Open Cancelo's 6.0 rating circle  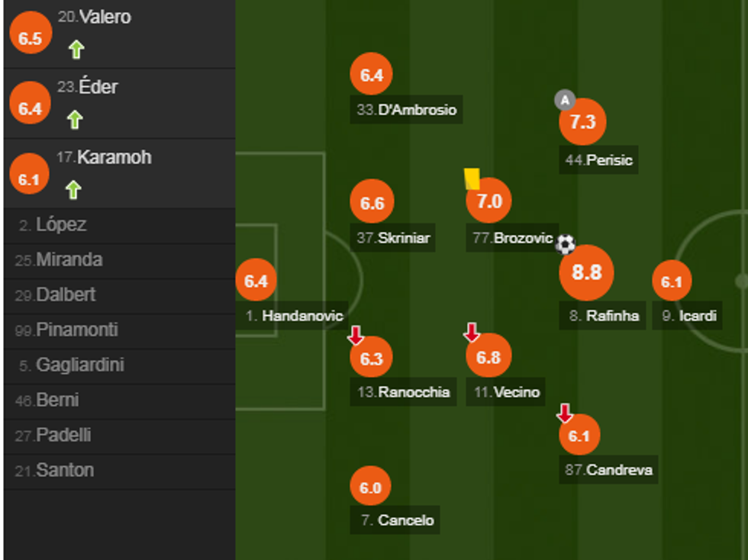coord(370,488)
